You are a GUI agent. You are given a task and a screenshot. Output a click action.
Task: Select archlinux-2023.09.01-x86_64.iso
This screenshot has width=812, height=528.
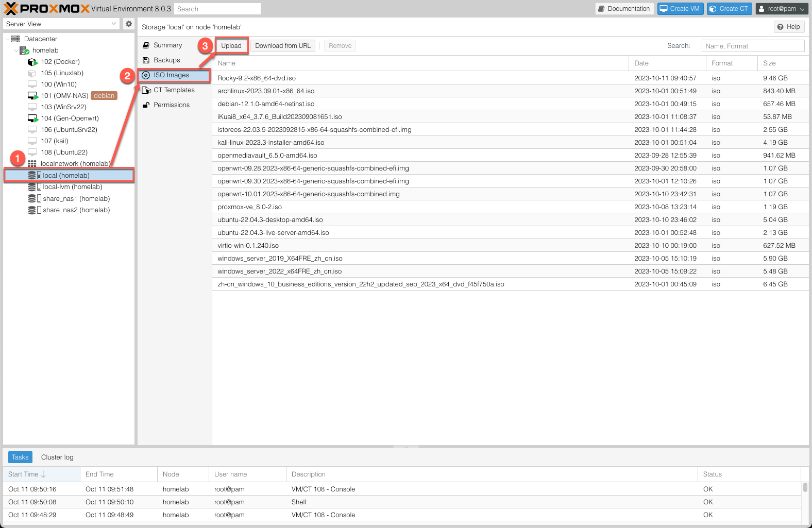[510, 91]
